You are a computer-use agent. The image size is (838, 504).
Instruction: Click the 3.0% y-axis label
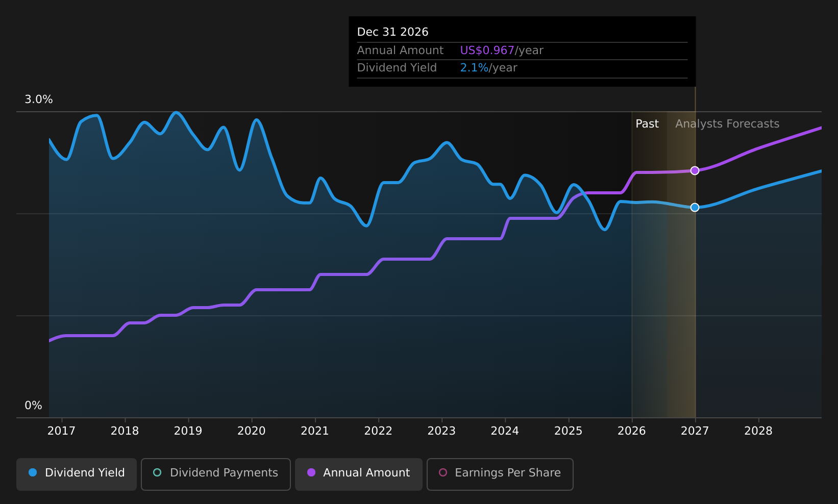39,99
